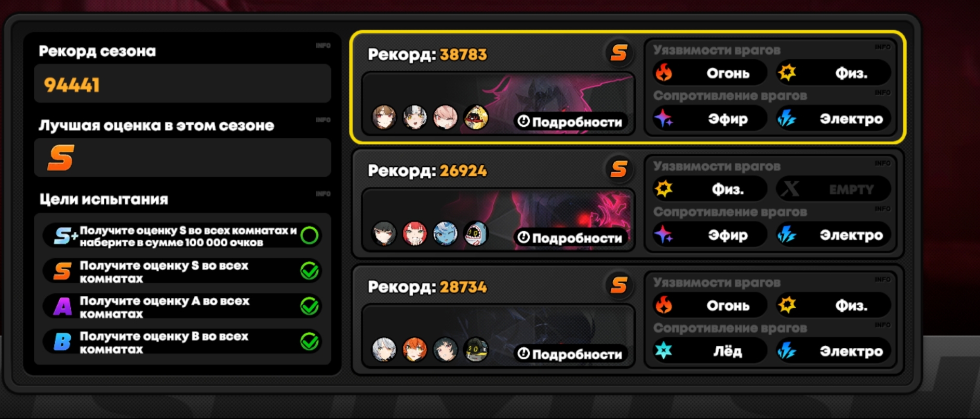Select the EMPTY weakness slot with X
Image resolution: width=980 pixels, height=419 pixels.
pos(834,189)
